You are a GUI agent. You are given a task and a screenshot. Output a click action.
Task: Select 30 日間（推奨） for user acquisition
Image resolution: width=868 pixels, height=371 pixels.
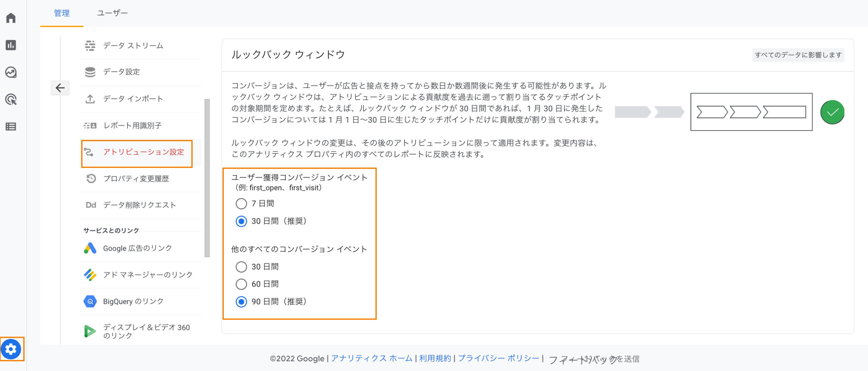click(241, 221)
